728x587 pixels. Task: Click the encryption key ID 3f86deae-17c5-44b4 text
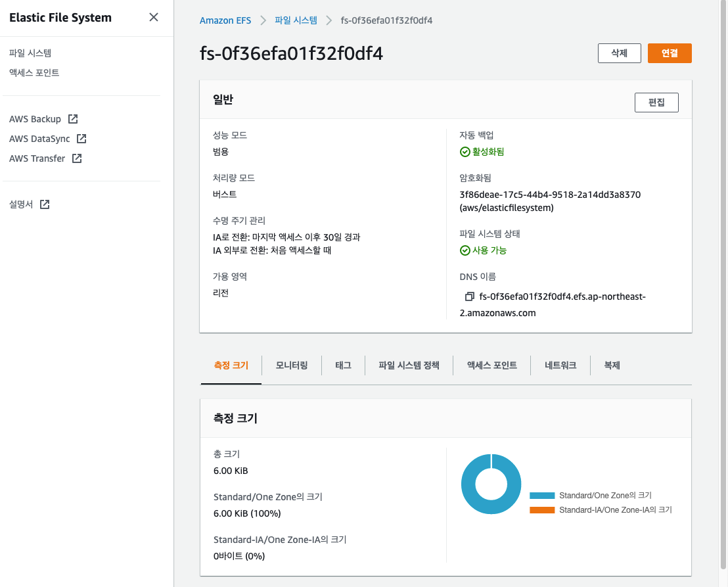[550, 195]
